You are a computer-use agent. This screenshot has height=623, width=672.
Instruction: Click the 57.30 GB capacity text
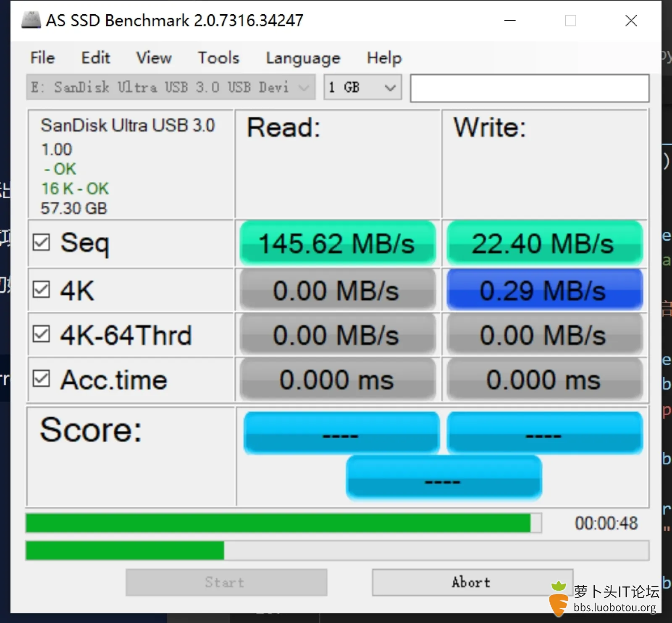(x=74, y=208)
